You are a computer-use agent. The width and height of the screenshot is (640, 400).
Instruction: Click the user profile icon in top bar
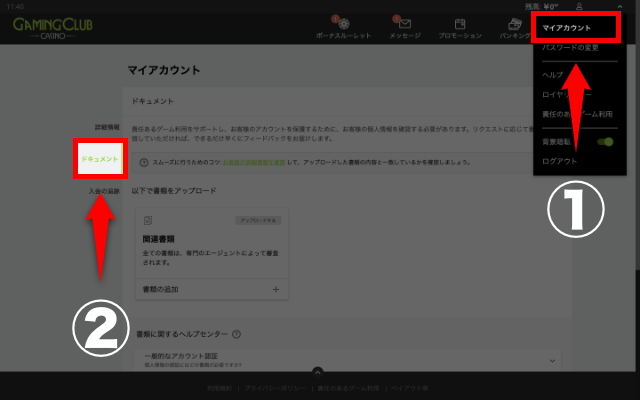[x=579, y=7]
